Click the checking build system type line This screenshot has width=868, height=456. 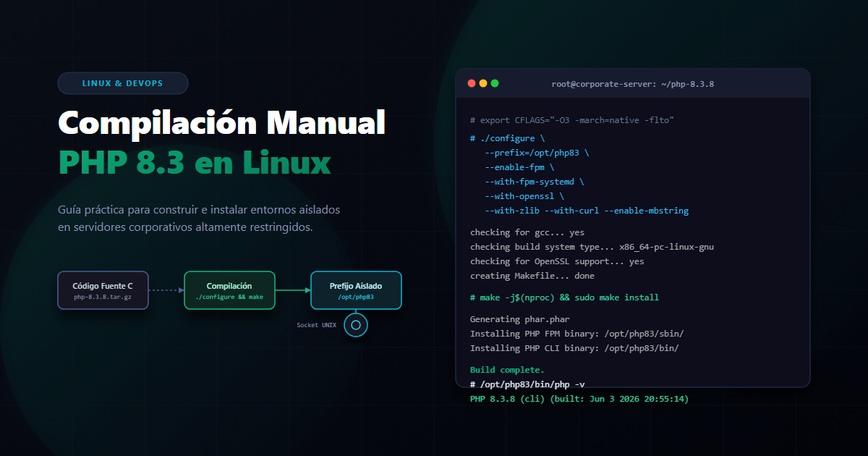point(592,247)
